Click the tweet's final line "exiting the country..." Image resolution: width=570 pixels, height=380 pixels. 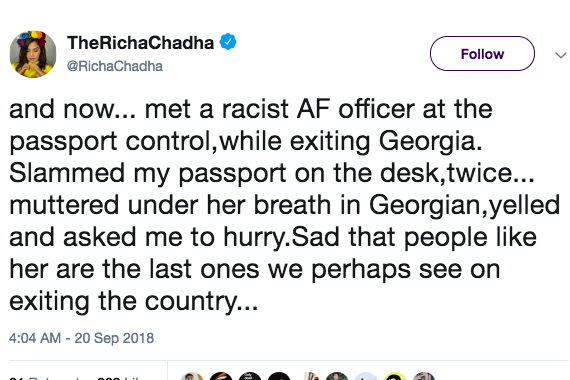point(134,301)
